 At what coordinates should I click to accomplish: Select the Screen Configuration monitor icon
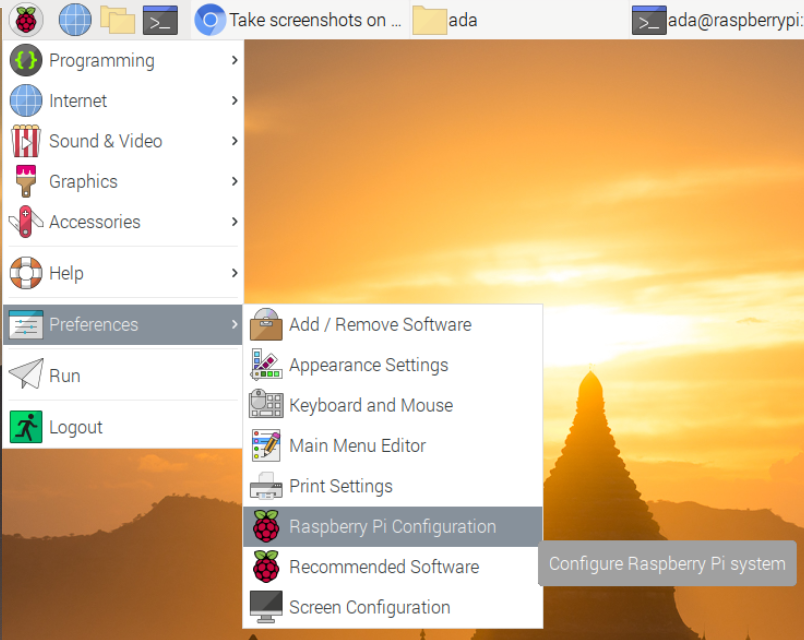pyautogui.click(x=266, y=607)
